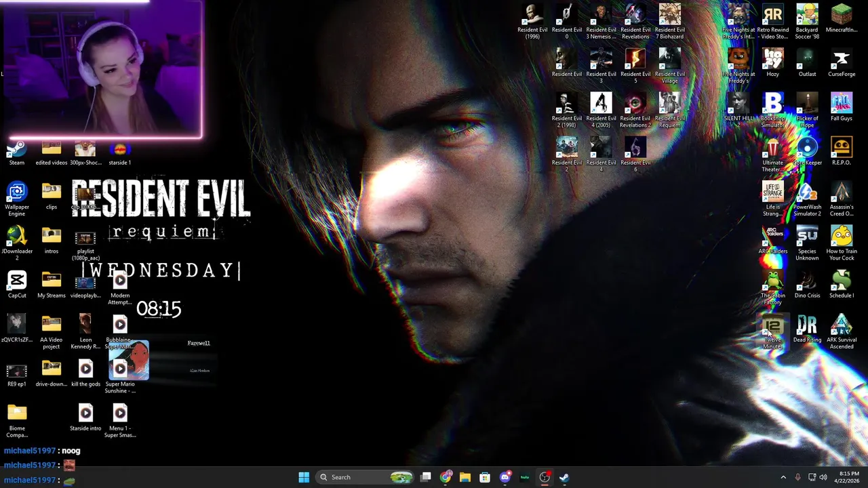
Task: Open File Explorer from the taskbar
Action: click(x=465, y=477)
